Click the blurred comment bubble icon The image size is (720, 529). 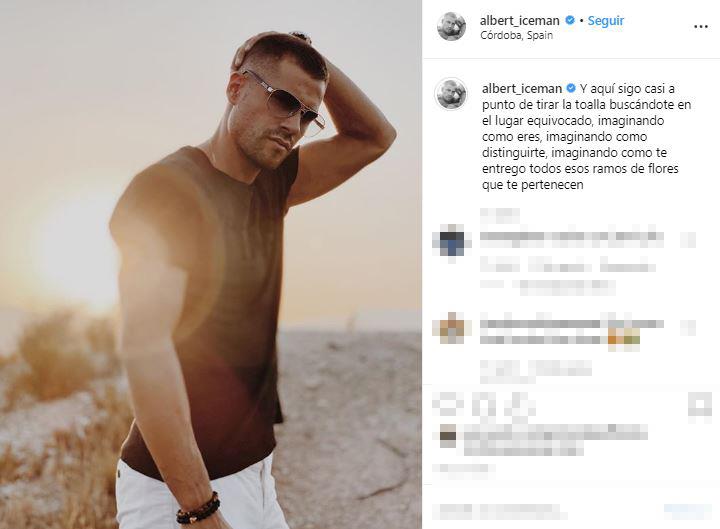click(x=486, y=405)
